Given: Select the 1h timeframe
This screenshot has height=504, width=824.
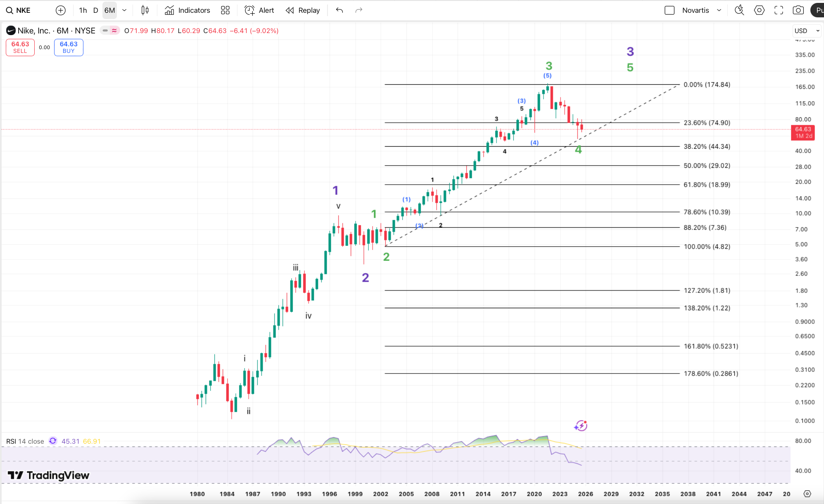Looking at the screenshot, I should pyautogui.click(x=83, y=10).
